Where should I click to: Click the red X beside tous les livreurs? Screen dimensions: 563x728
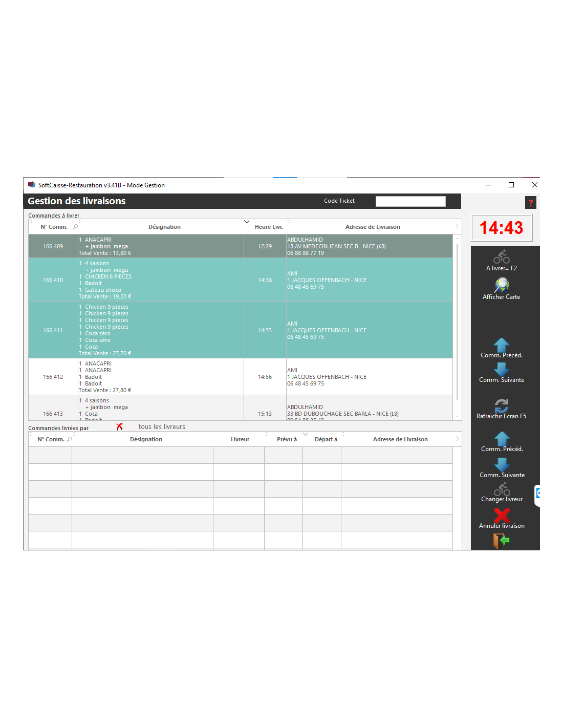[119, 426]
